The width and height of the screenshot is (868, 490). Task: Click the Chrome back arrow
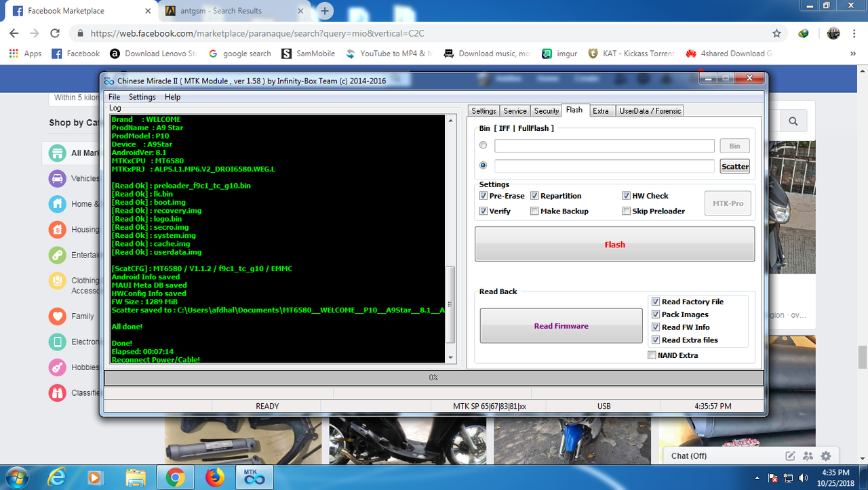click(x=14, y=33)
